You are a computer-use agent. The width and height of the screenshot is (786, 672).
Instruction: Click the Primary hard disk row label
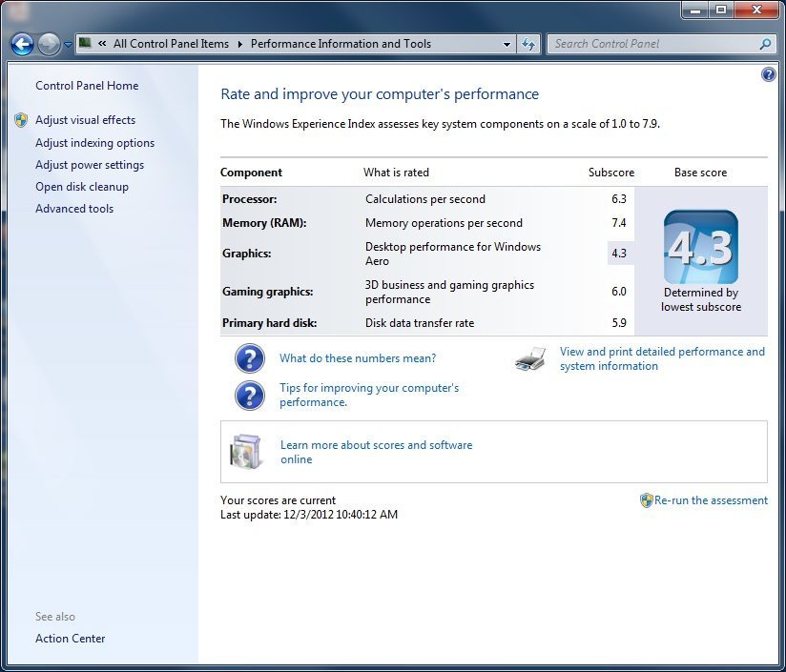269,323
